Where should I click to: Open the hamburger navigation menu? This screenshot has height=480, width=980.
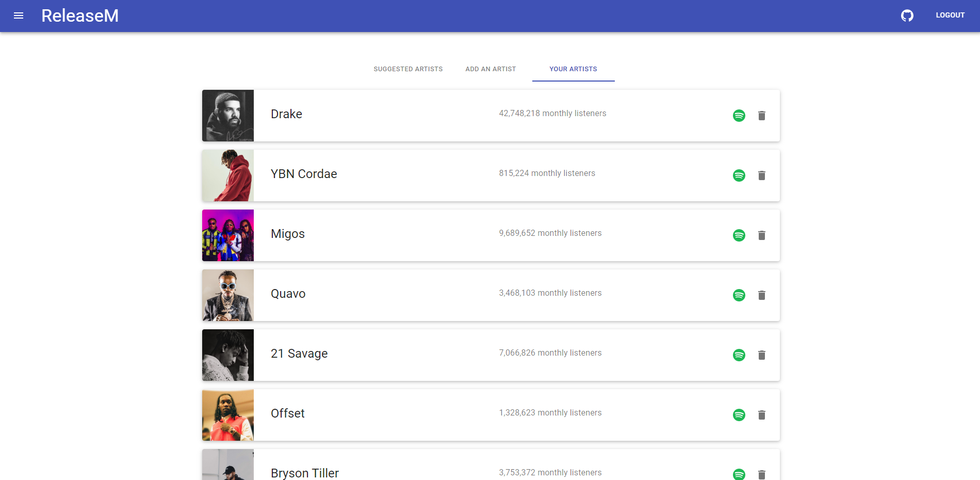coord(19,15)
